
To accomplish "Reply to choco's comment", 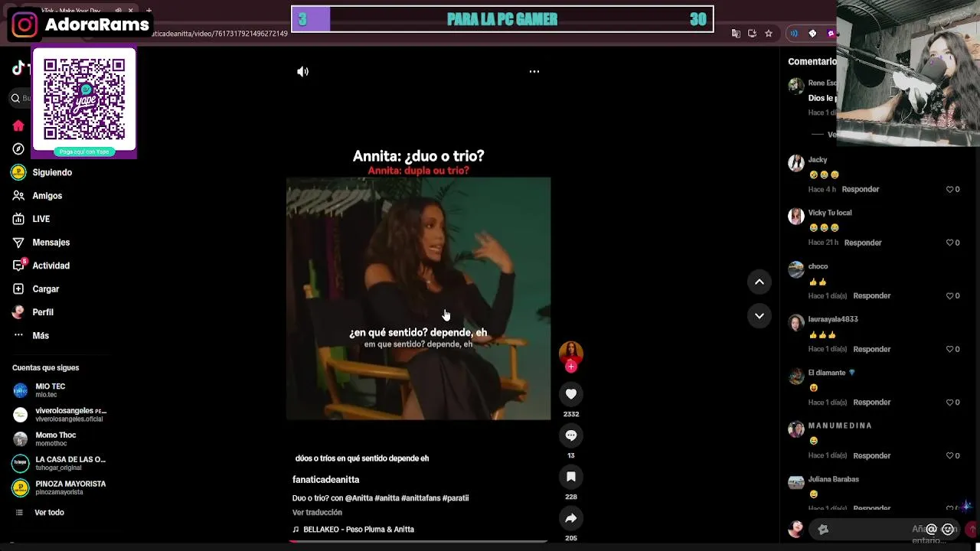I will (x=871, y=296).
